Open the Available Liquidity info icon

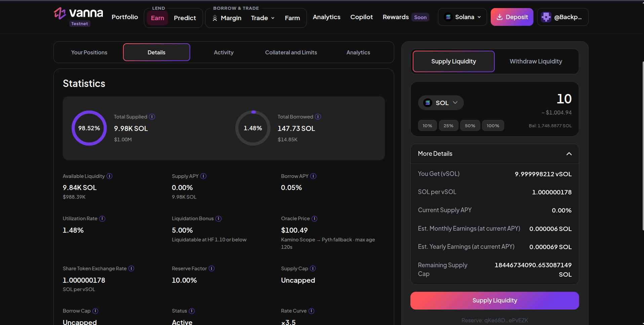tap(110, 176)
